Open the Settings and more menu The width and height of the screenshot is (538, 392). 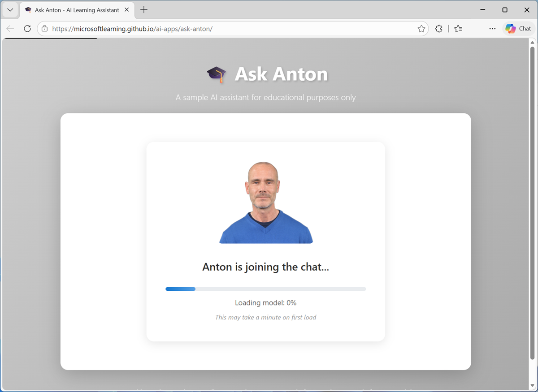[492, 28]
